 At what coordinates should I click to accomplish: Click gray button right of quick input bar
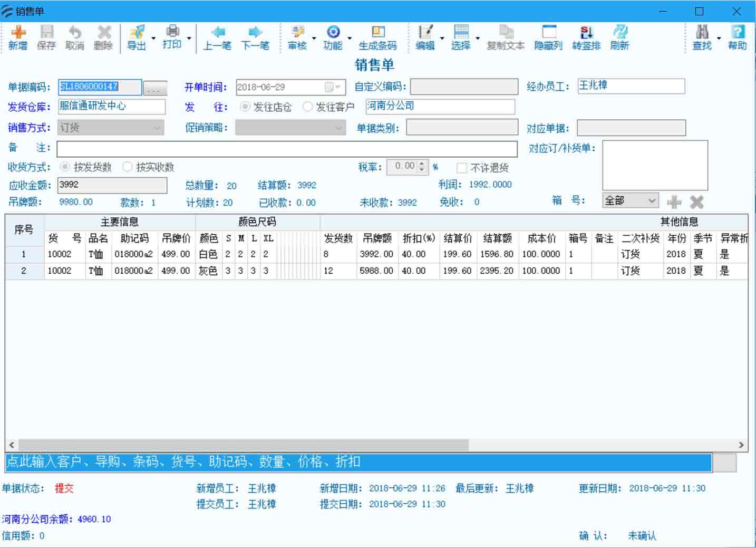click(724, 462)
